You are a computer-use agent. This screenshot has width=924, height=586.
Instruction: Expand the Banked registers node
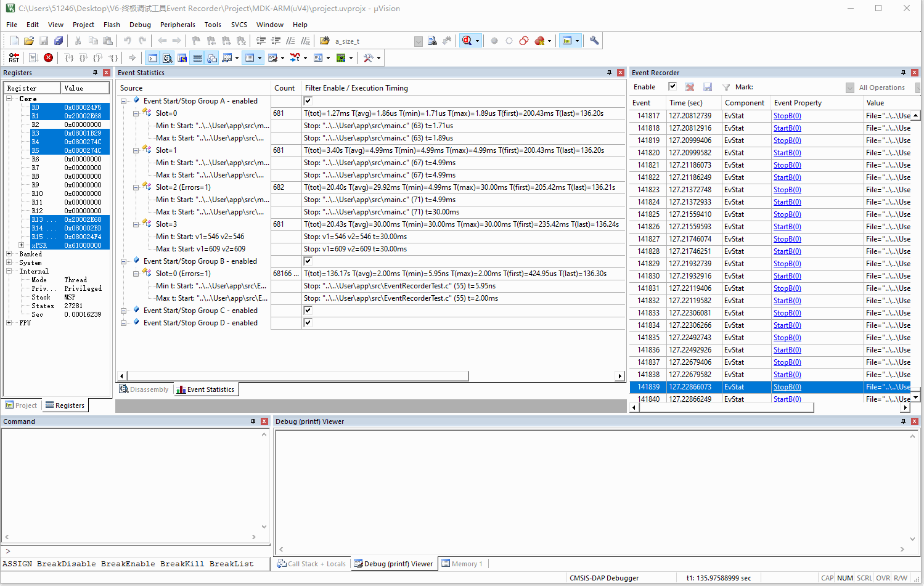(9, 254)
